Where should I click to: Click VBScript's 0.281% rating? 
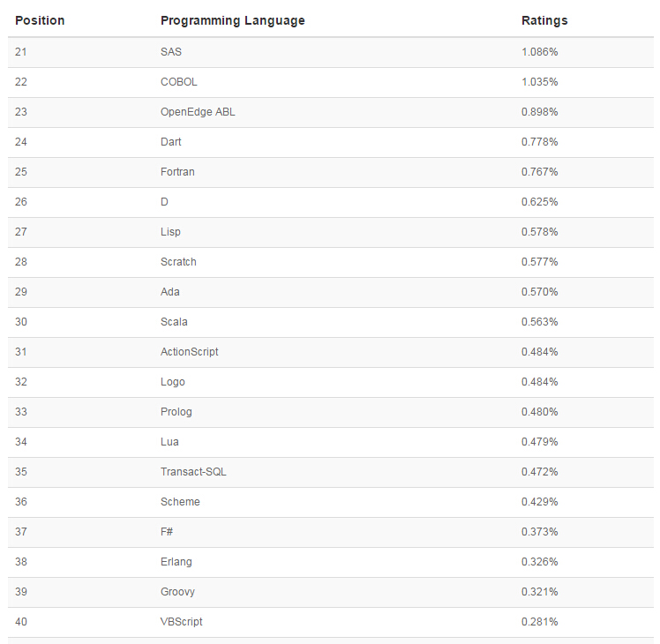[539, 622]
